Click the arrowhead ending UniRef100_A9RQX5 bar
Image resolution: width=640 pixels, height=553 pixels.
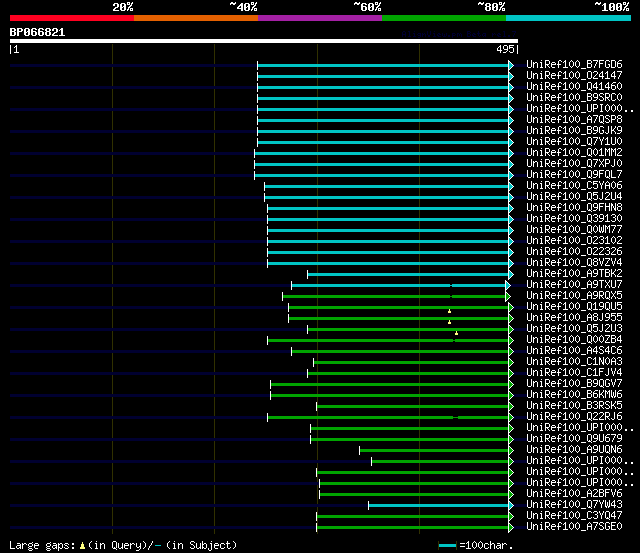508,296
